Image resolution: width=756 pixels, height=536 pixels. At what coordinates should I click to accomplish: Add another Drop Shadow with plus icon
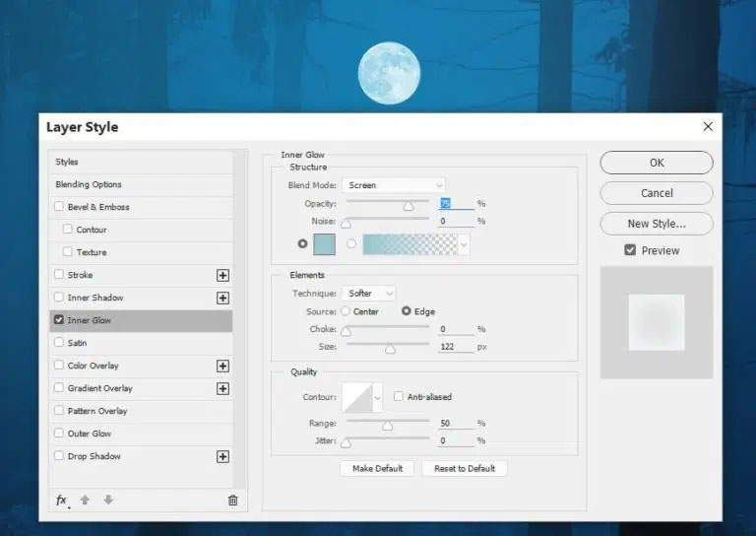(x=222, y=456)
